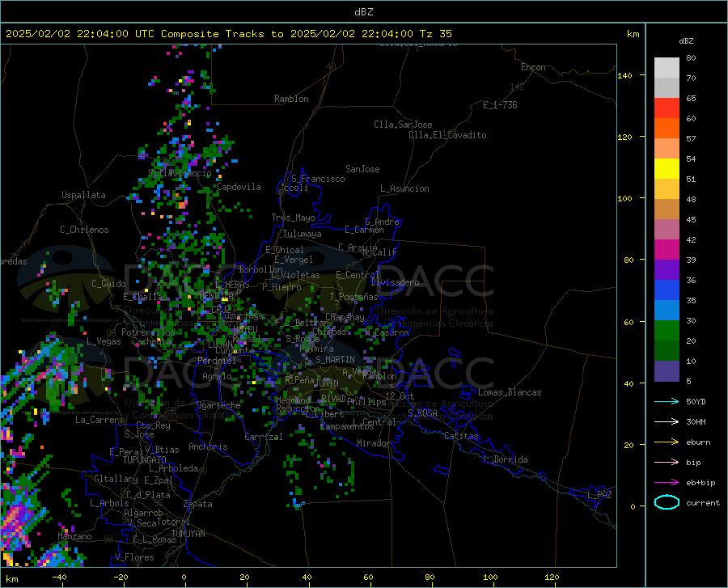Viewport: 728px width, 588px height.
Task: Click the 'L_Dormida' map label
Action: (506, 459)
